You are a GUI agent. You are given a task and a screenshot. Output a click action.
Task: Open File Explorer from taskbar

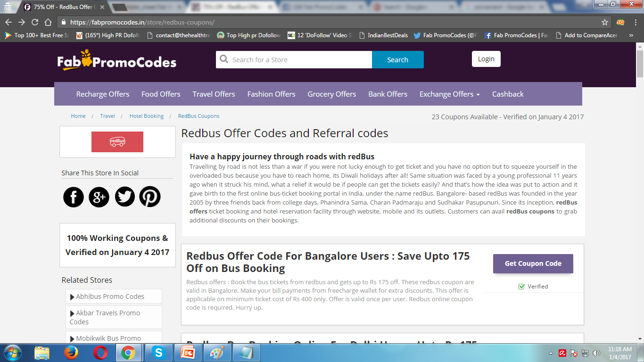pos(42,353)
